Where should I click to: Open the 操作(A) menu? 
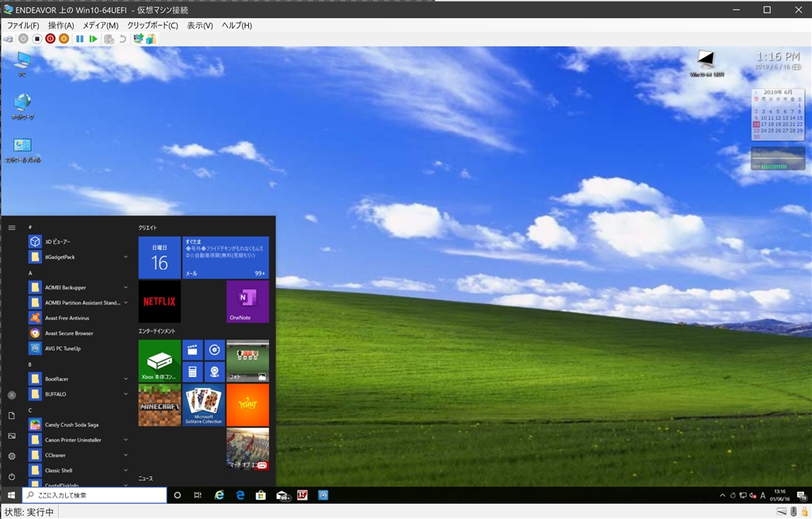pos(61,25)
